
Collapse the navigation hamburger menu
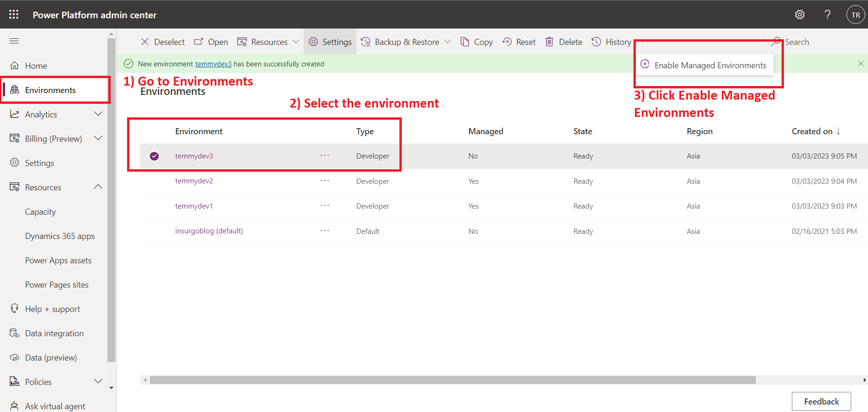[x=14, y=41]
